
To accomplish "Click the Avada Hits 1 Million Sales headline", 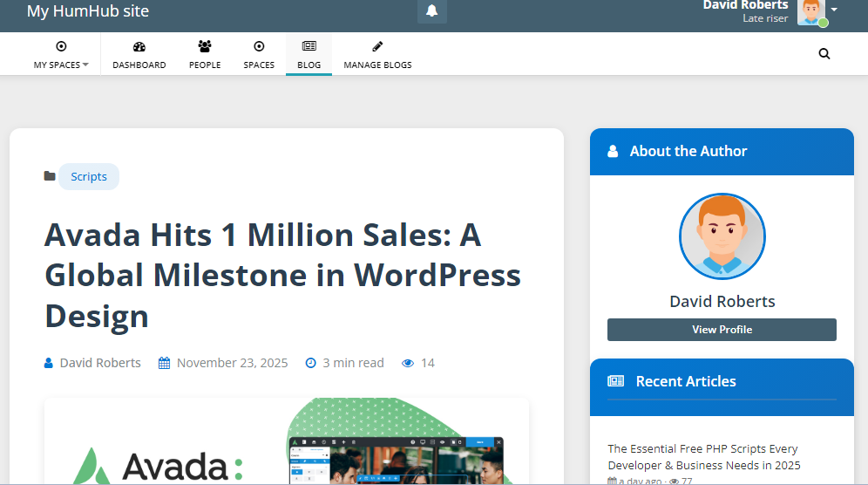I will coord(283,276).
